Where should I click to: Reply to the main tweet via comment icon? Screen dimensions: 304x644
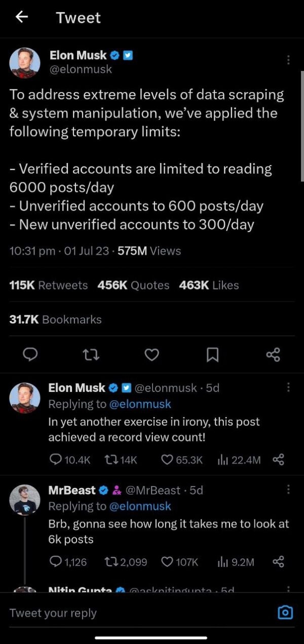click(30, 355)
